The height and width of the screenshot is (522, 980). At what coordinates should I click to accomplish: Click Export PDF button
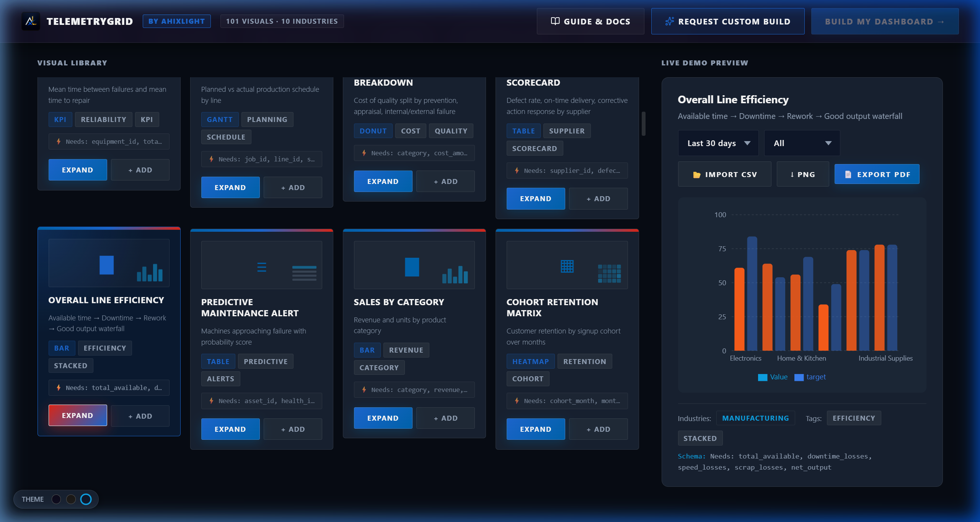[877, 174]
